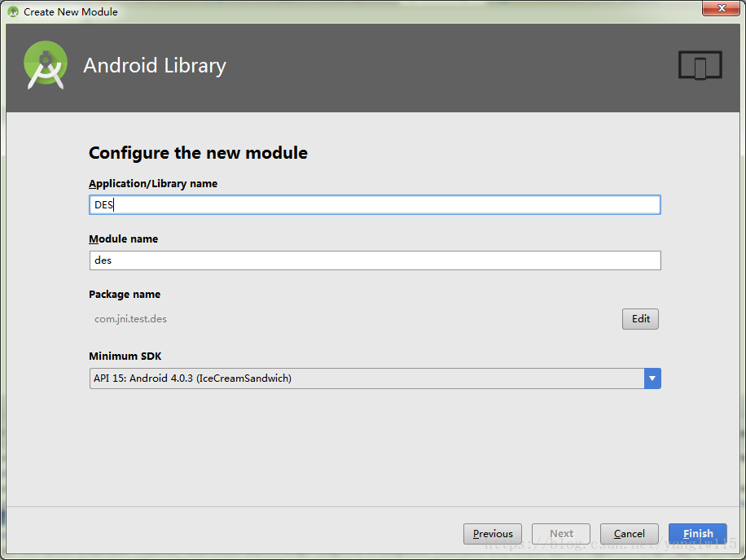
Task: Click the package name text com.jni.test.des
Action: click(x=130, y=319)
